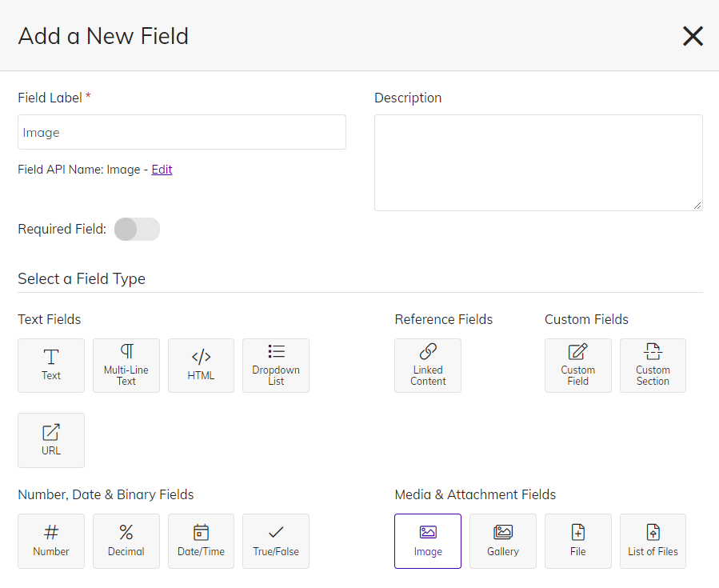Image resolution: width=719 pixels, height=588 pixels.
Task: Click the "Field API Name: Image" text
Action: pyautogui.click(x=79, y=170)
